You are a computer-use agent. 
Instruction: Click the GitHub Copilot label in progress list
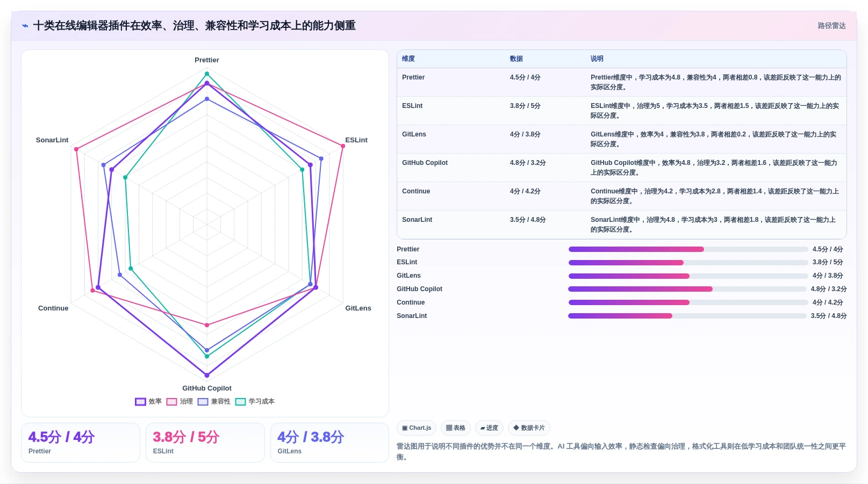click(419, 289)
